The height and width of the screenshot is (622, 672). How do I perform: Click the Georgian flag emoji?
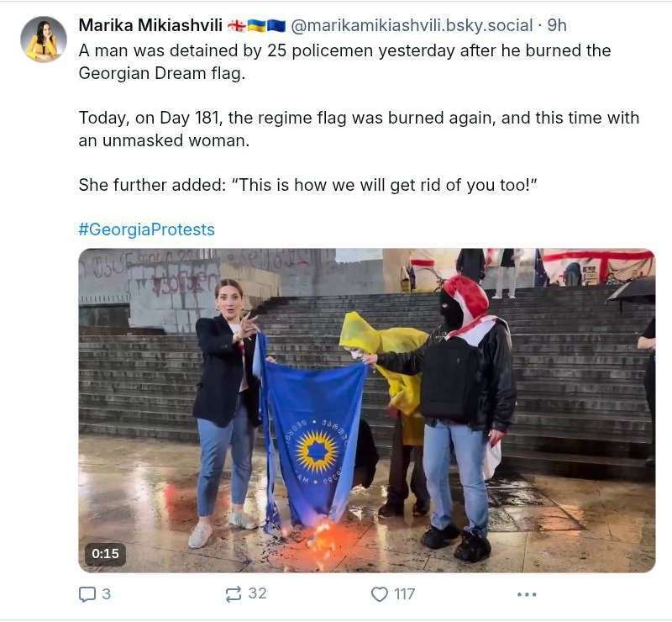click(236, 26)
